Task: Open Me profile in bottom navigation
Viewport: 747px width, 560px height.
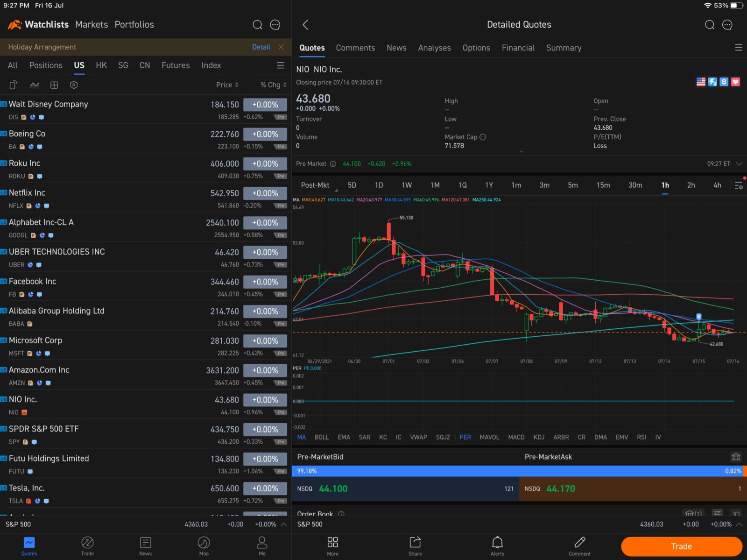Action: tap(262, 546)
